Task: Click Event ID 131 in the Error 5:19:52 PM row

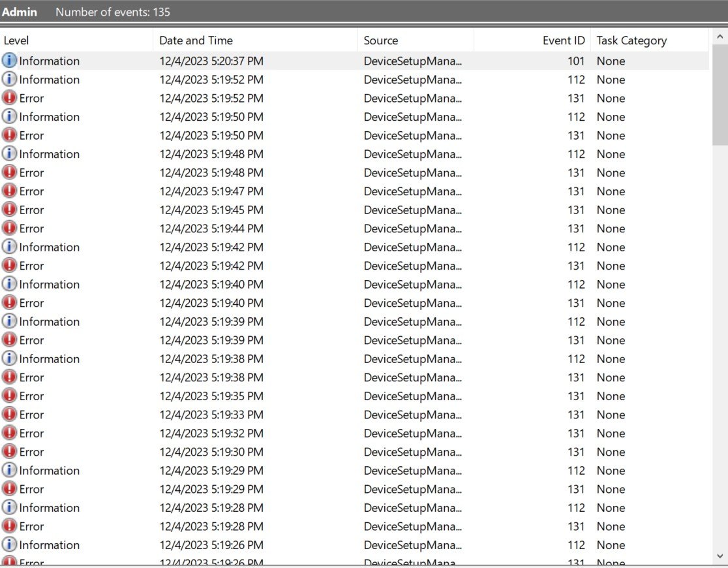Action: coord(576,98)
